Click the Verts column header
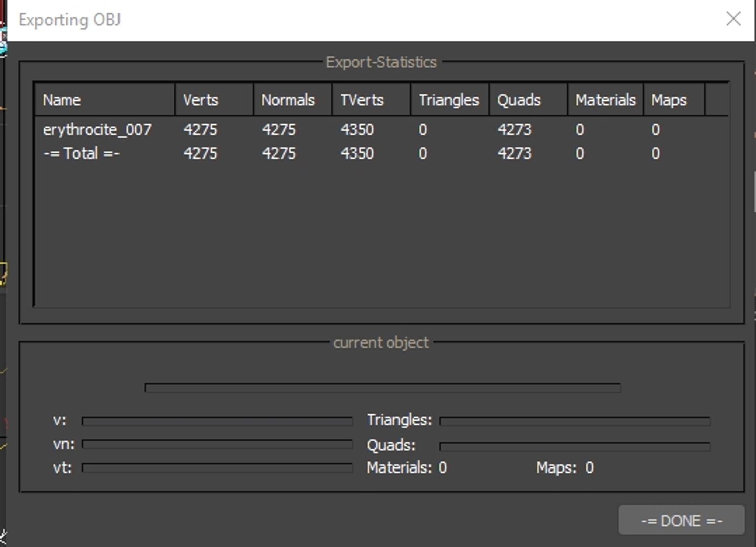 pyautogui.click(x=214, y=100)
